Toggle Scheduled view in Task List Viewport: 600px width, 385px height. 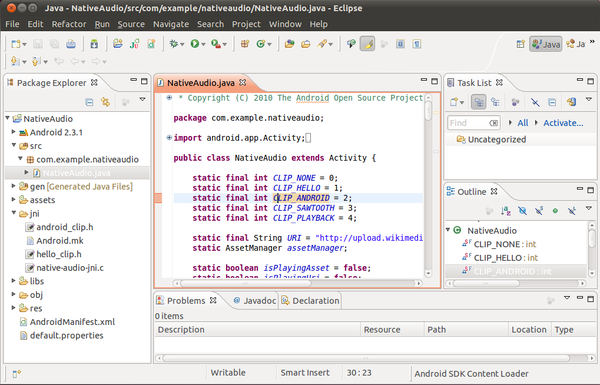495,102
